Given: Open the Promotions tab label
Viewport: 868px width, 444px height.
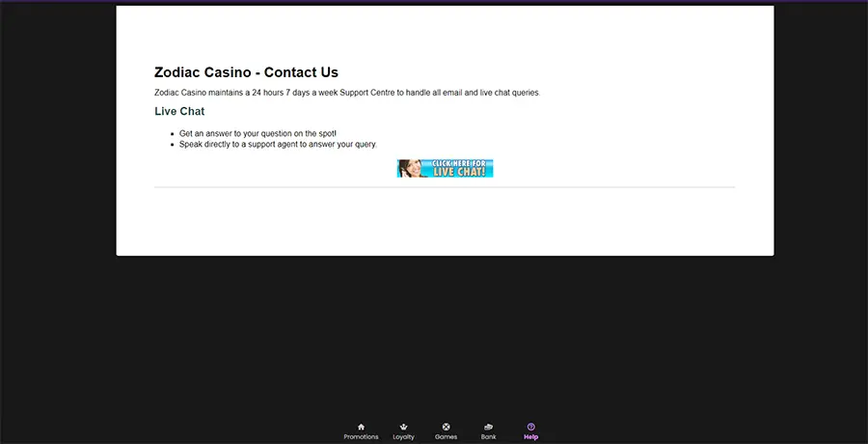Looking at the screenshot, I should point(361,437).
